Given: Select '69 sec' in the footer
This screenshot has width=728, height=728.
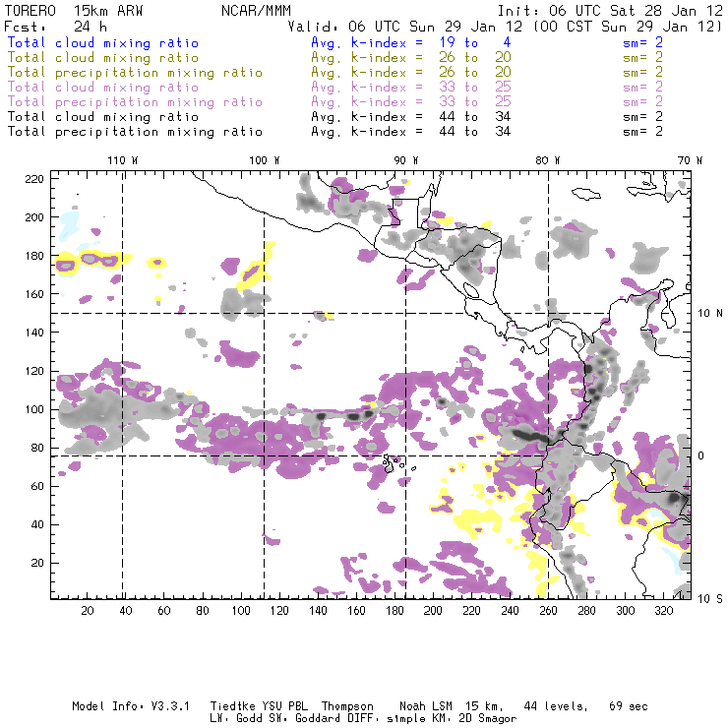Looking at the screenshot, I should tap(629, 706).
